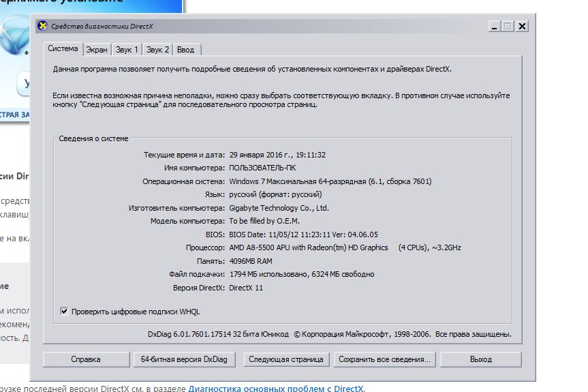This screenshot has height=392, width=588.
Task: Click the Процессор: field label
Action: [x=205, y=247]
